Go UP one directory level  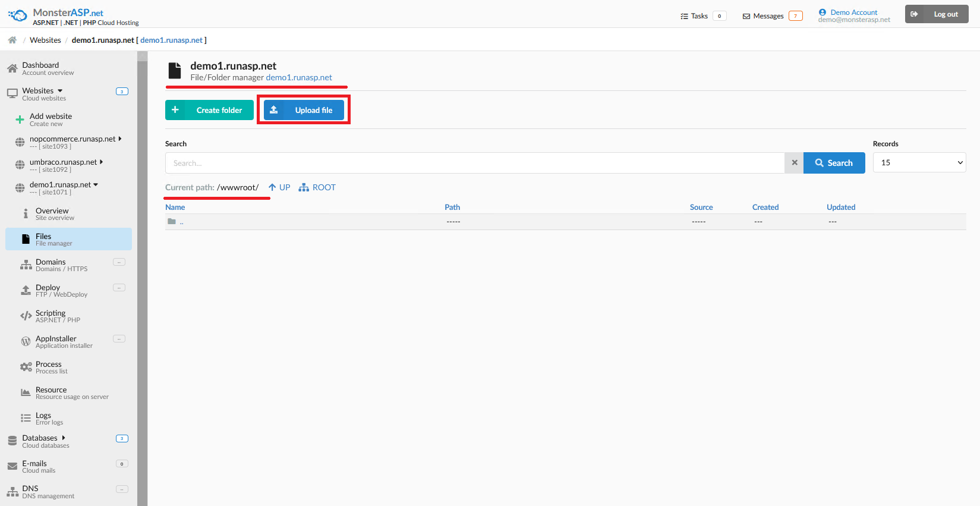[279, 187]
